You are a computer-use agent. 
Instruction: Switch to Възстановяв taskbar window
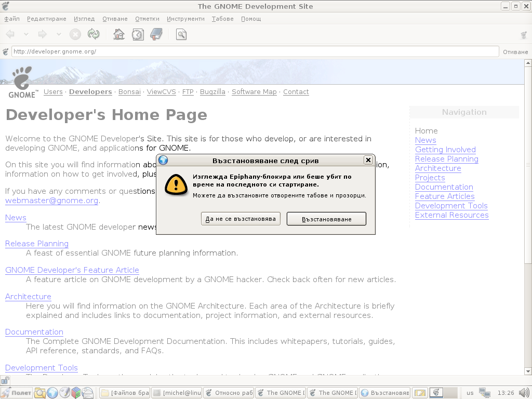(385, 393)
